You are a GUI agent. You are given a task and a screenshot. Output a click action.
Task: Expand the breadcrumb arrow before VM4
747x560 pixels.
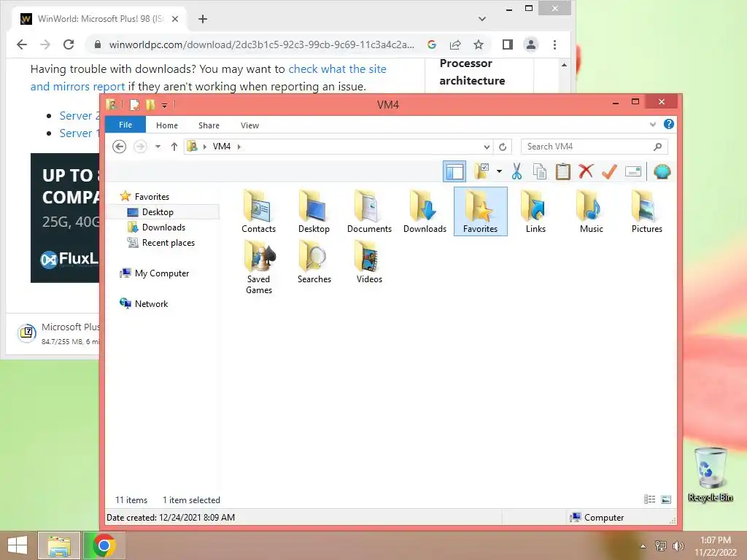[205, 147]
